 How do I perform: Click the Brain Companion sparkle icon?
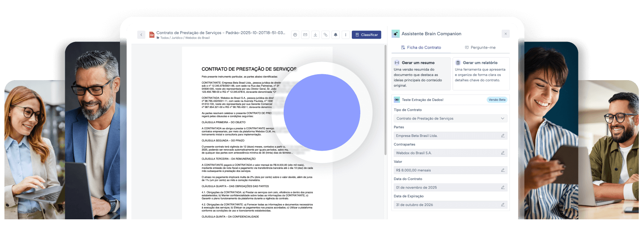(396, 34)
